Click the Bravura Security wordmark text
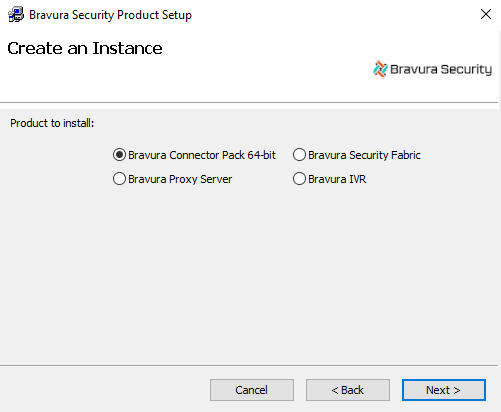 coord(441,69)
